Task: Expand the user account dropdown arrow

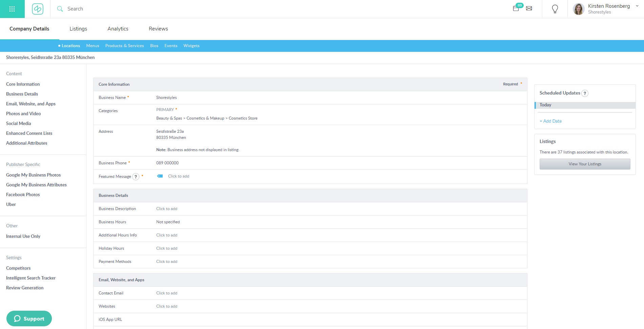Action: pyautogui.click(x=637, y=6)
